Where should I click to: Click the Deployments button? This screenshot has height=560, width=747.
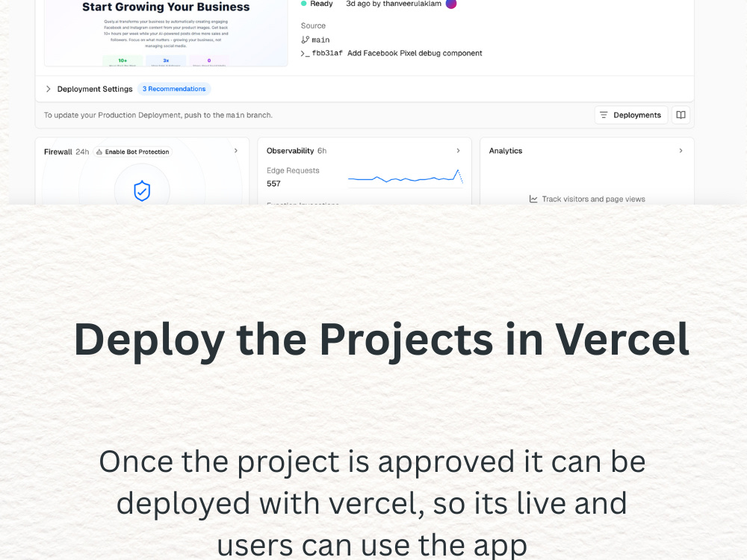(630, 115)
